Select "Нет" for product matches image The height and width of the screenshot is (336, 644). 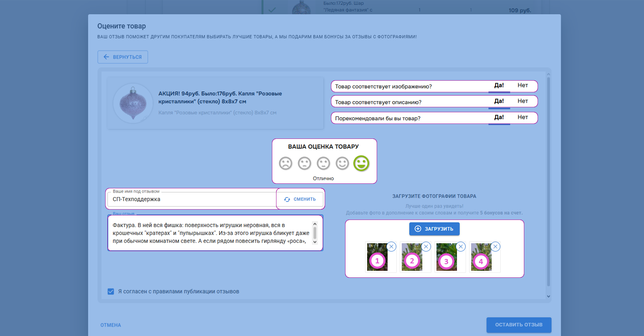coord(523,86)
